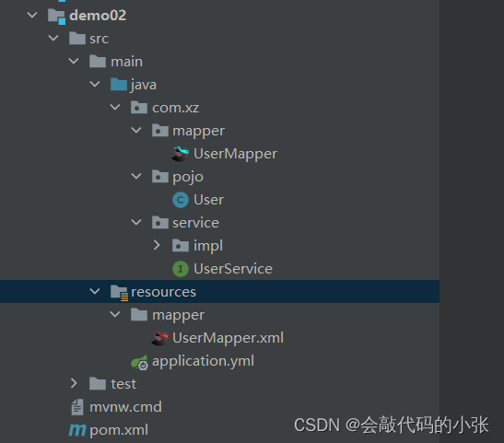The width and height of the screenshot is (504, 443).
Task: Select the mvnw.cmd file name
Action: tap(125, 407)
